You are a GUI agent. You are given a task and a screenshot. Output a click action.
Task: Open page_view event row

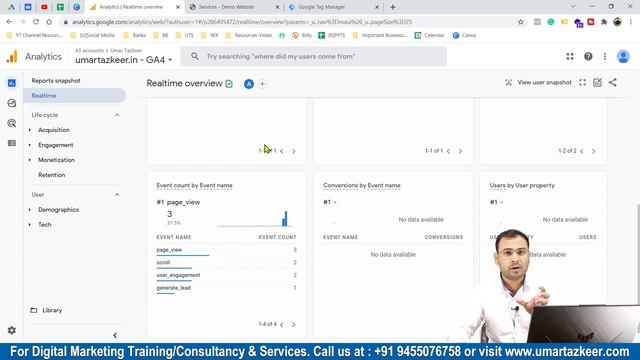[x=226, y=250]
